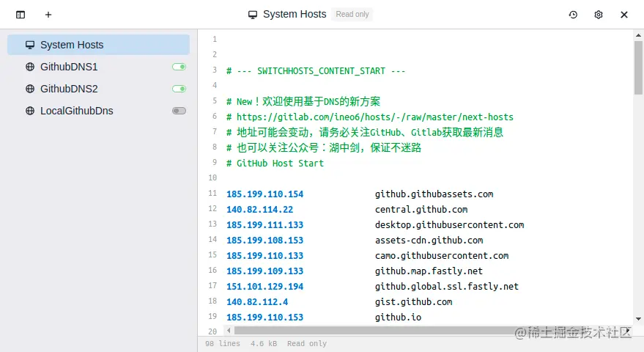Click hostname github.io on line 19
The height and width of the screenshot is (352, 644).
tap(398, 318)
